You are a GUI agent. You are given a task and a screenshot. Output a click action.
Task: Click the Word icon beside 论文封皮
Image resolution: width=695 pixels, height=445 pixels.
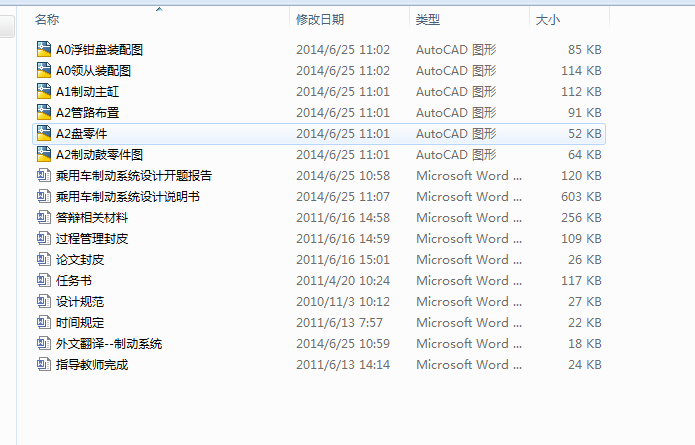pyautogui.click(x=43, y=259)
